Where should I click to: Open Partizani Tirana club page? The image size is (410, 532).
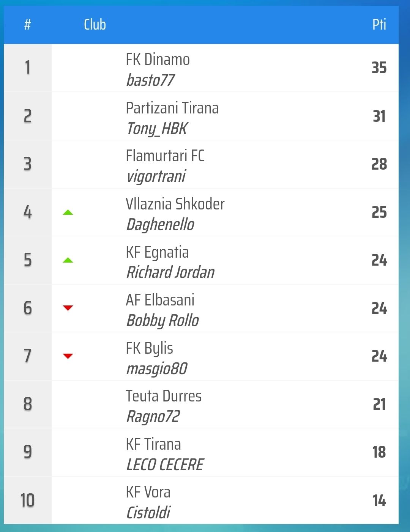(x=172, y=108)
